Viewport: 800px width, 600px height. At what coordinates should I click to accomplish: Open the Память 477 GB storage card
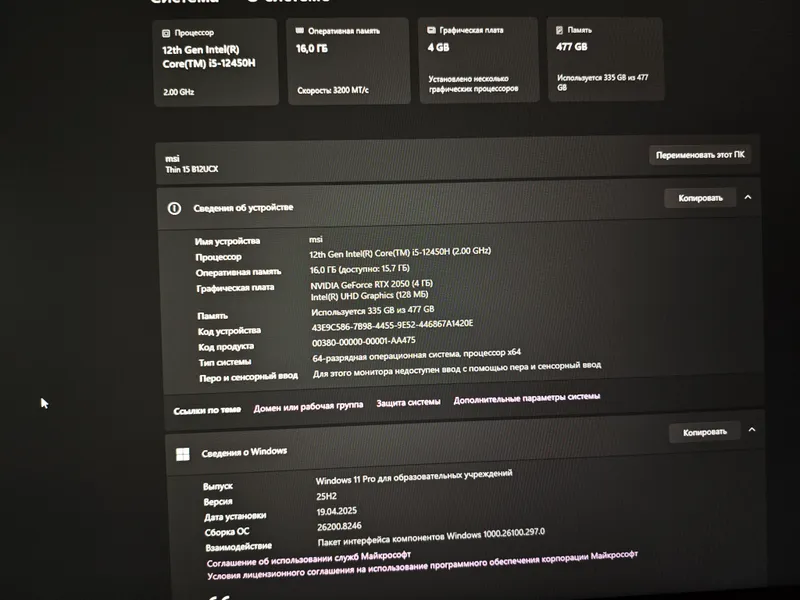pyautogui.click(x=605, y=59)
